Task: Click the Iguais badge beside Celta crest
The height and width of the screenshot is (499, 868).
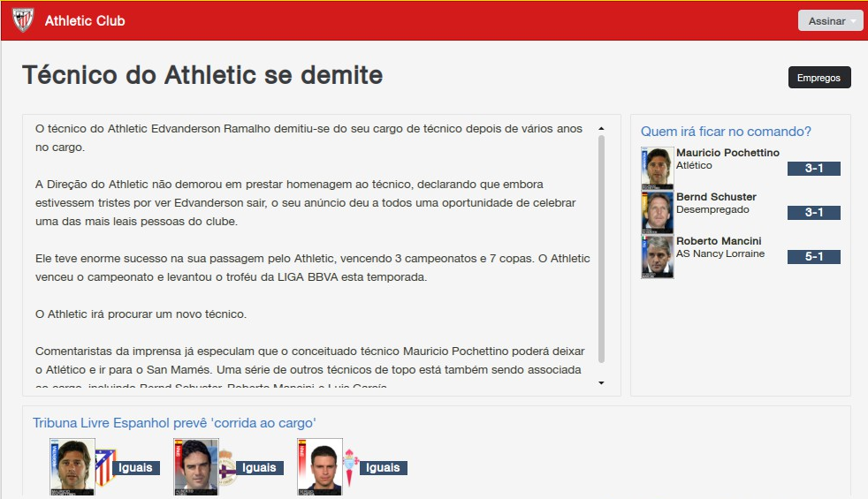Action: point(384,468)
